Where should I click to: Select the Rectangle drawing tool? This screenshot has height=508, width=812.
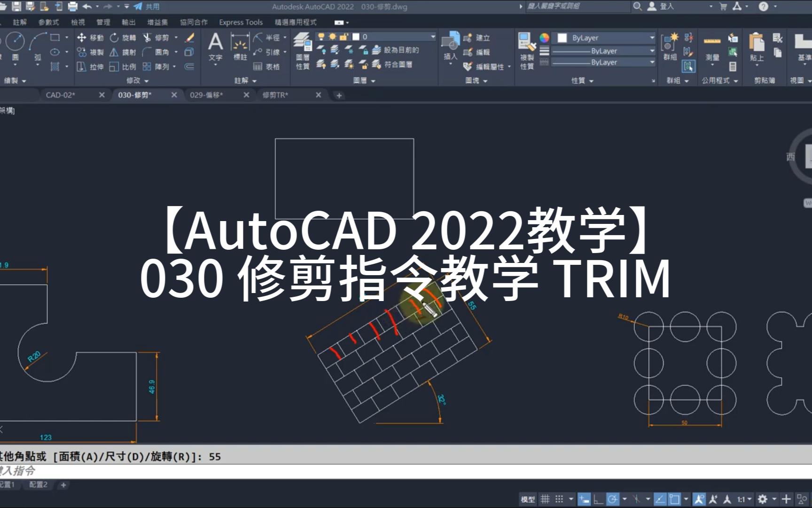coord(55,37)
